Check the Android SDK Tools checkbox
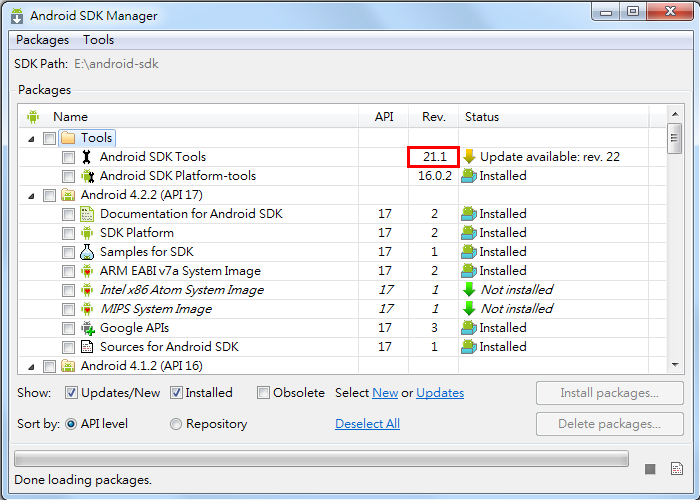 68,157
